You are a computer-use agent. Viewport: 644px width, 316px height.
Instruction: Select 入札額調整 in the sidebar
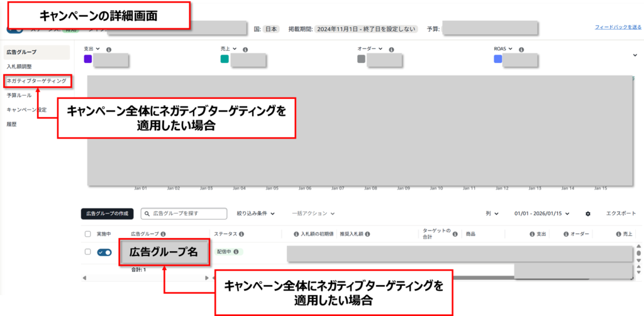point(19,67)
